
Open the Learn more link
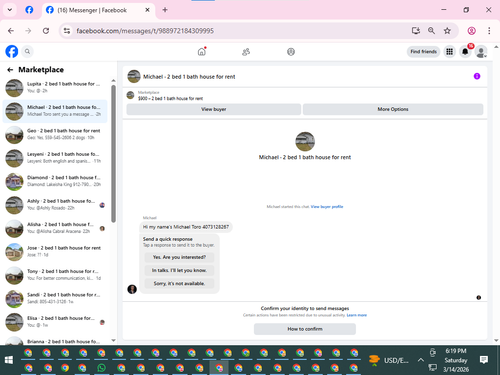click(357, 315)
